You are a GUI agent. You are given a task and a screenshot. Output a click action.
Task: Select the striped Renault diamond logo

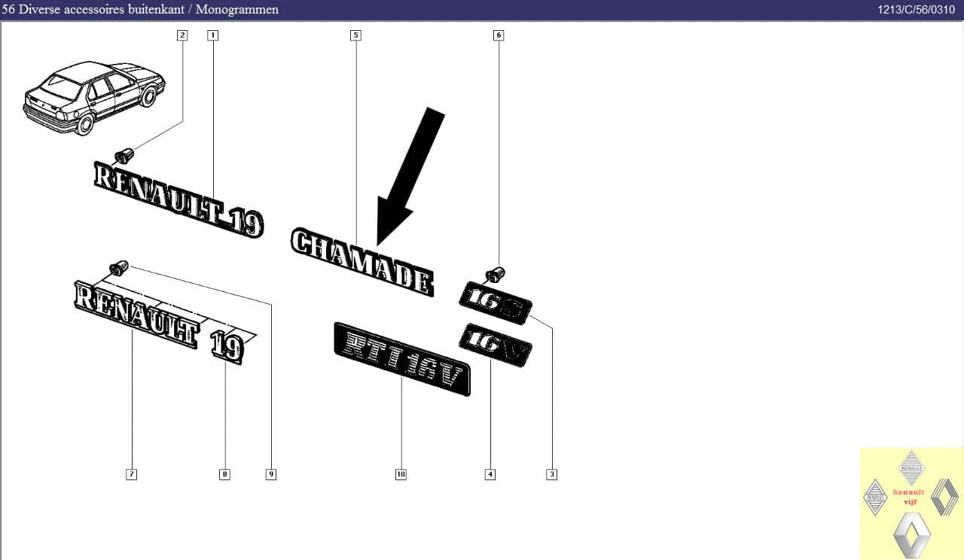[x=944, y=498]
